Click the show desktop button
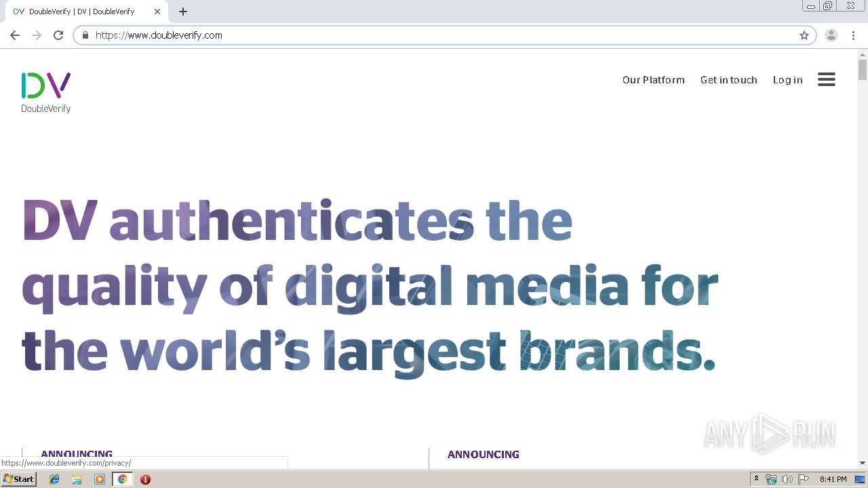Viewport: 868px width, 488px height. (x=861, y=479)
